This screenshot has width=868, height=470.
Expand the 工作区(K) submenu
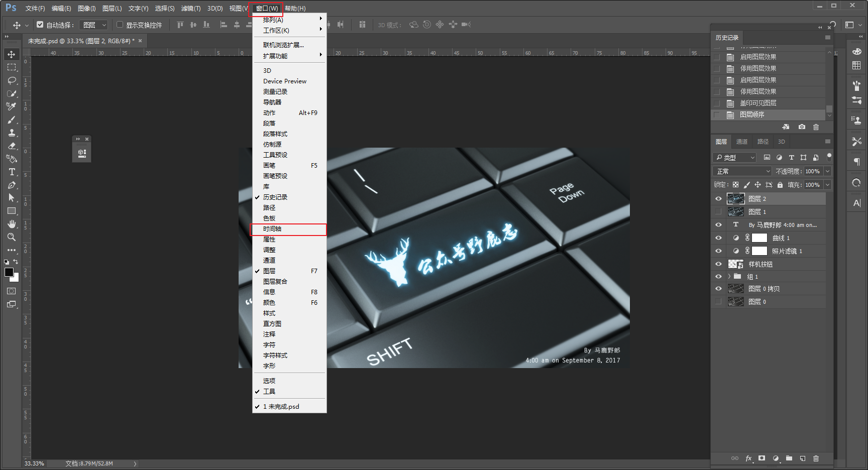289,30
